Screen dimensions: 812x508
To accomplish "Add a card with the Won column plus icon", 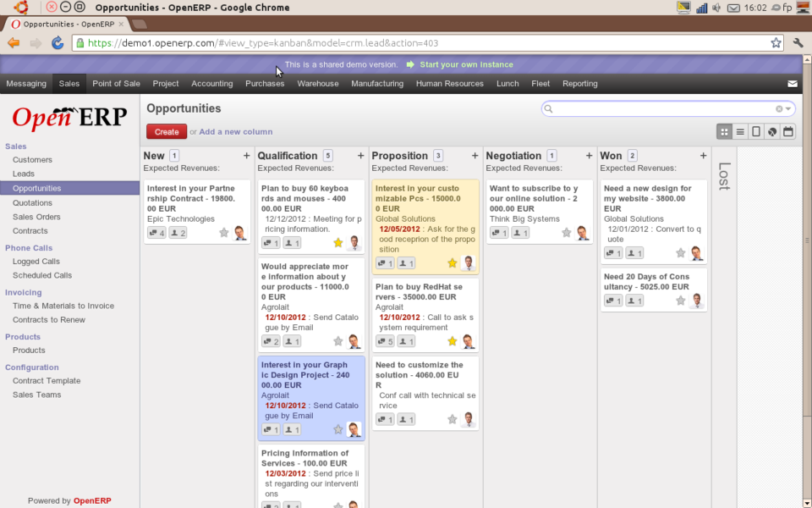I will click(703, 156).
